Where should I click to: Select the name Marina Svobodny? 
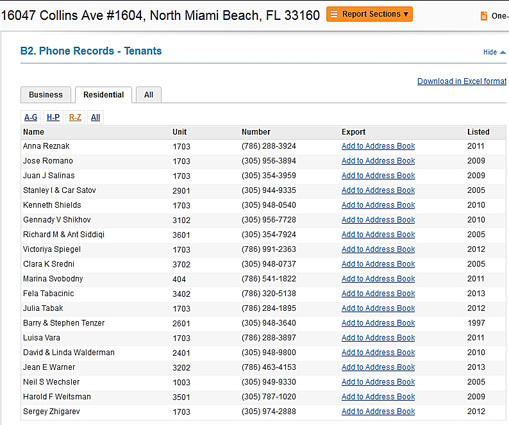[53, 279]
